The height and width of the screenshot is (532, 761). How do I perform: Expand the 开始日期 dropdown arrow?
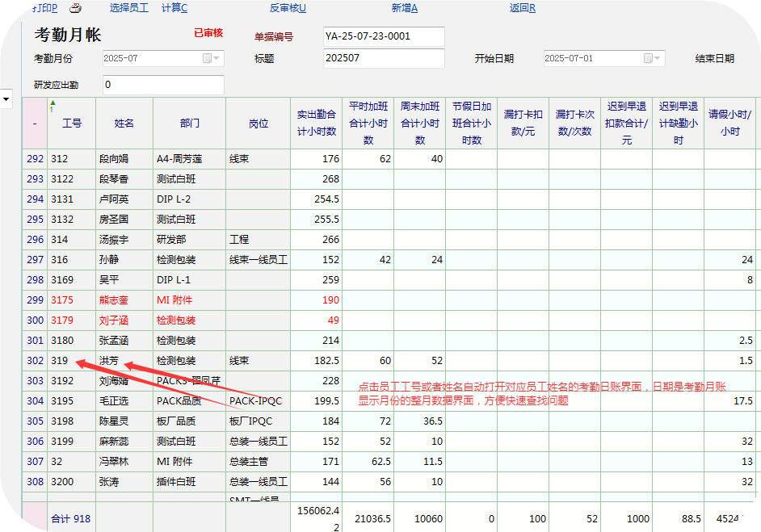658,59
